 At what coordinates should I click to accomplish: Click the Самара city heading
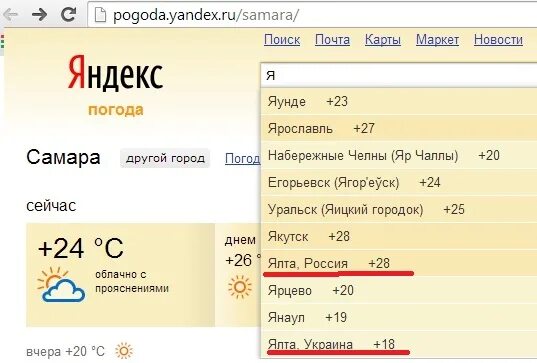click(63, 158)
